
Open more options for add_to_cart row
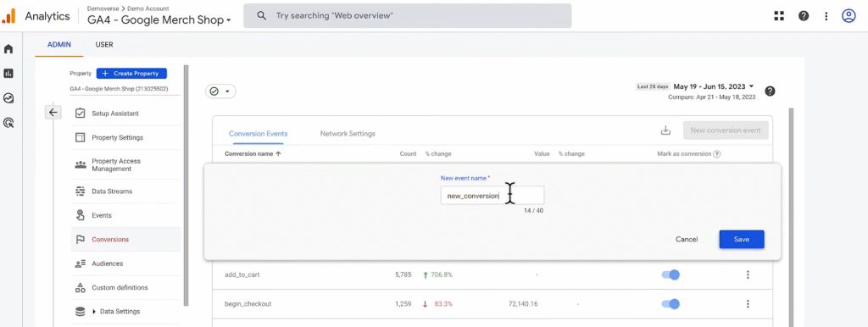(748, 274)
